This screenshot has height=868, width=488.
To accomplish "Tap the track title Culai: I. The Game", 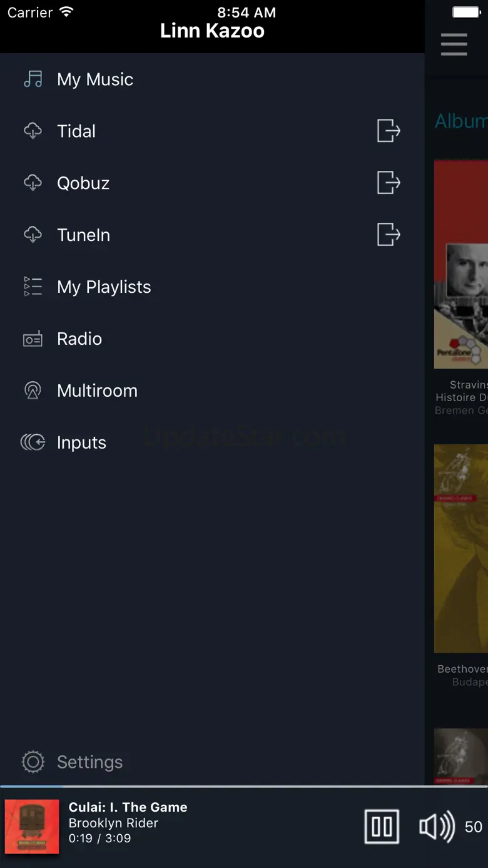I will pyautogui.click(x=128, y=807).
